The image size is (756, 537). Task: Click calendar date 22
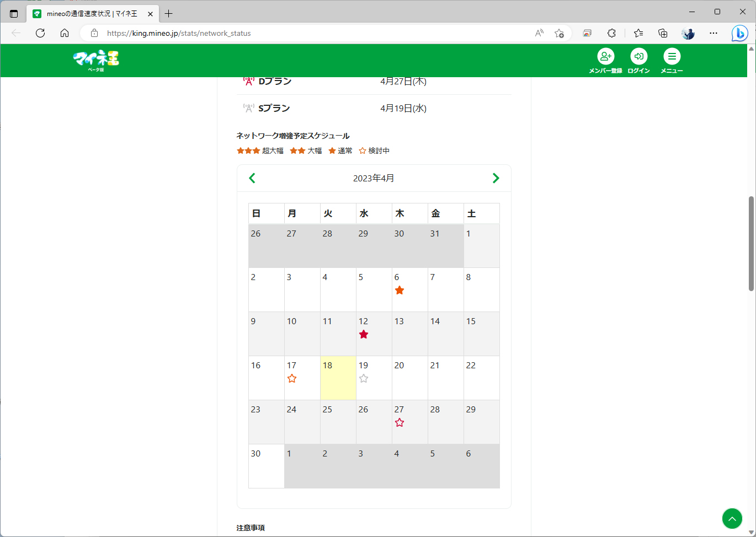(x=471, y=365)
